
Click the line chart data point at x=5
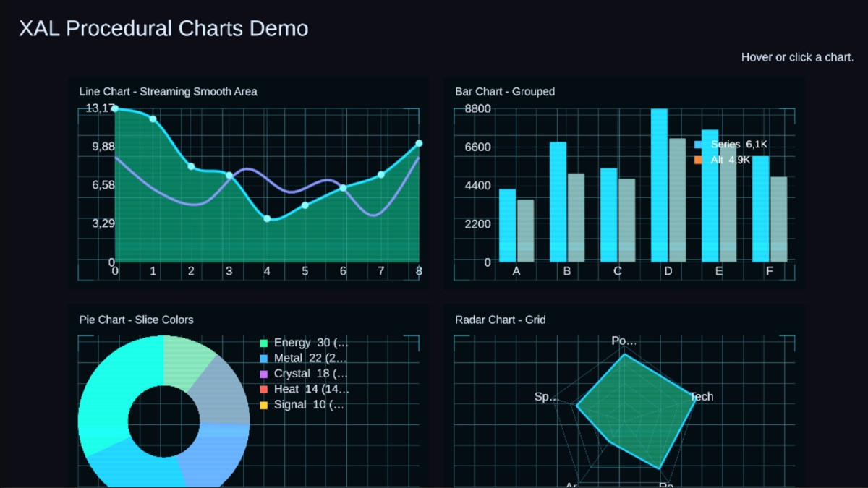point(305,205)
